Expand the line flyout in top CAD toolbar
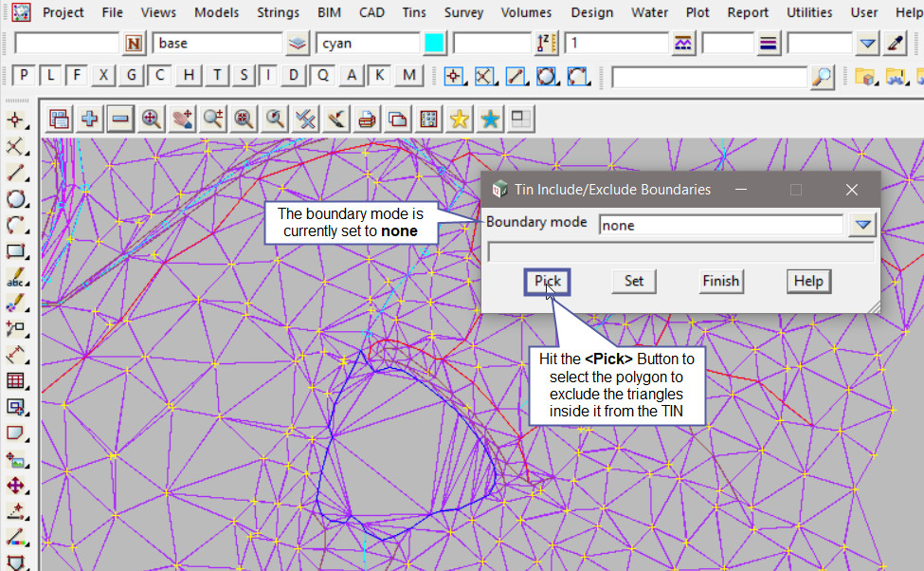The image size is (924, 571). point(516,77)
